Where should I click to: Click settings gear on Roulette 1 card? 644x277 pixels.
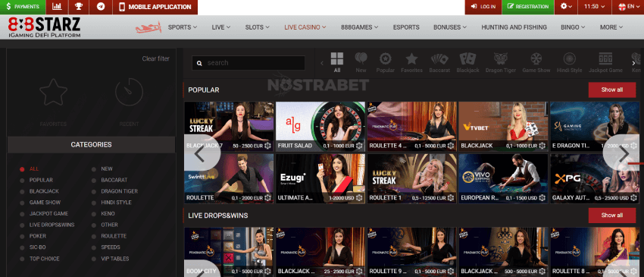tap(451, 198)
